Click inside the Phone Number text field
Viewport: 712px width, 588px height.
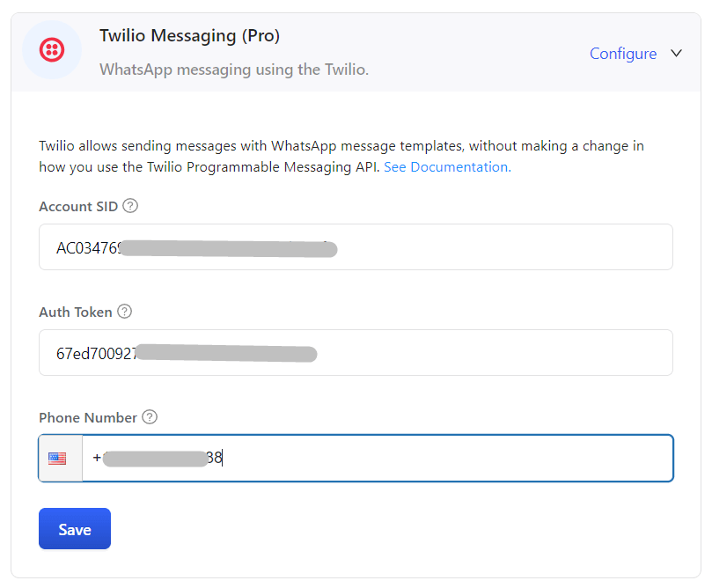[378, 458]
